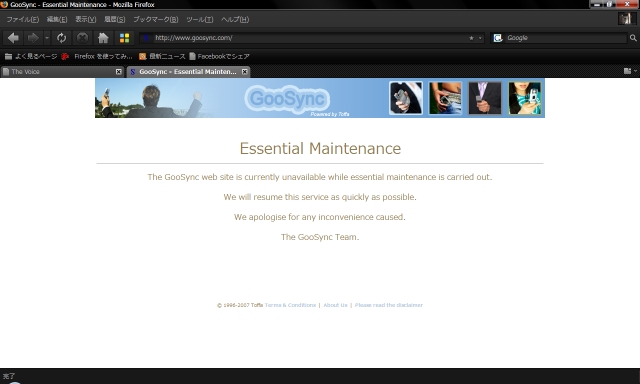This screenshot has height=384, width=640.
Task: Close the GooSync tab
Action: (x=244, y=72)
